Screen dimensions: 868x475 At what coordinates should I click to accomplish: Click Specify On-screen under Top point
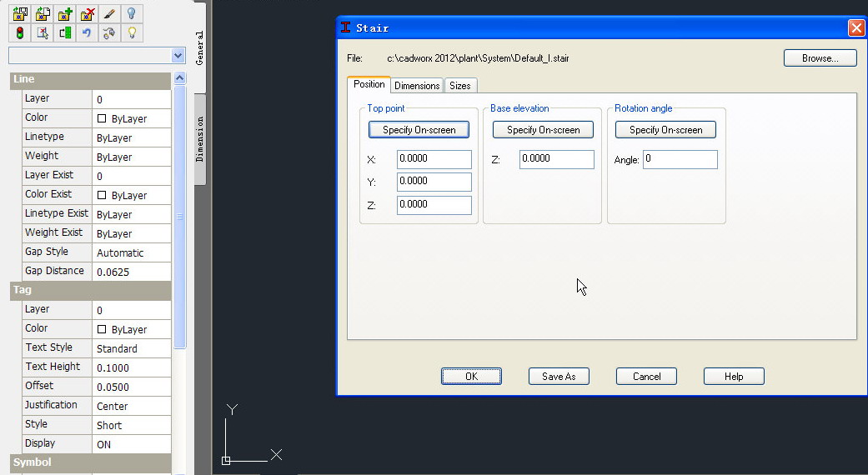[419, 130]
